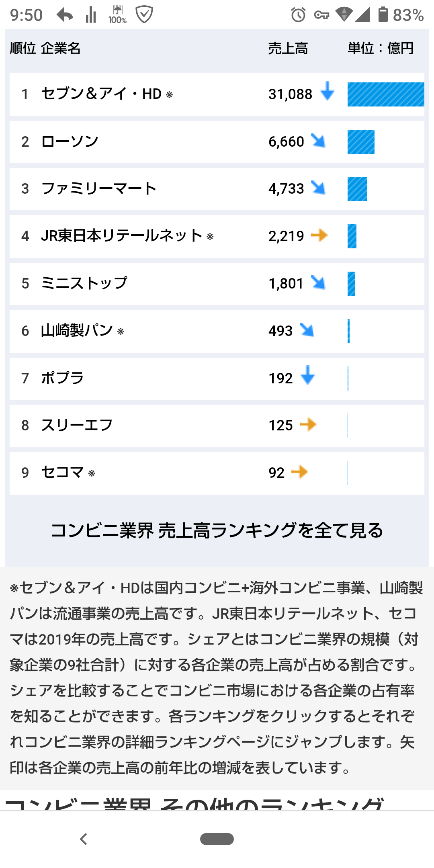
Task: Tap the 売上高 column header
Action: pos(288,49)
